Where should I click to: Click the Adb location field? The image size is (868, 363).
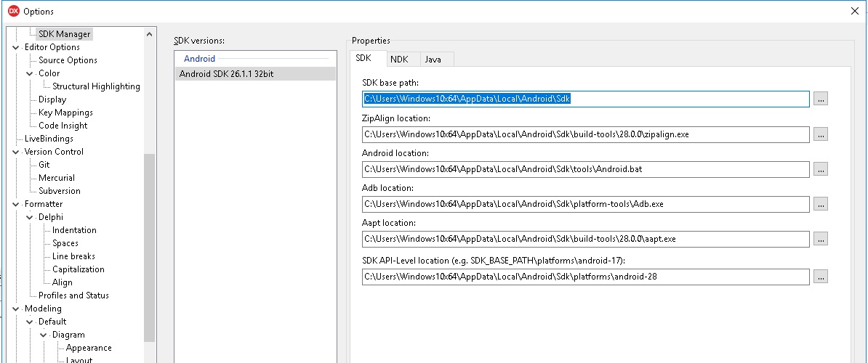(586, 204)
